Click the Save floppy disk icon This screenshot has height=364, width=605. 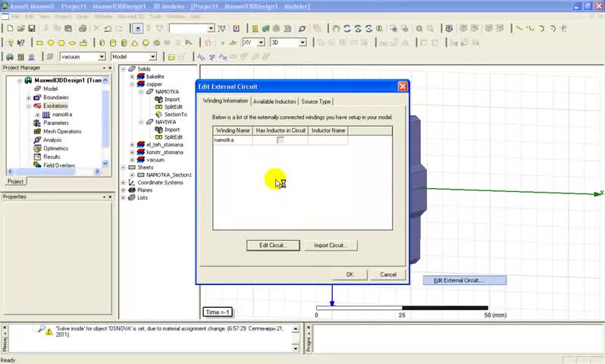(32, 29)
